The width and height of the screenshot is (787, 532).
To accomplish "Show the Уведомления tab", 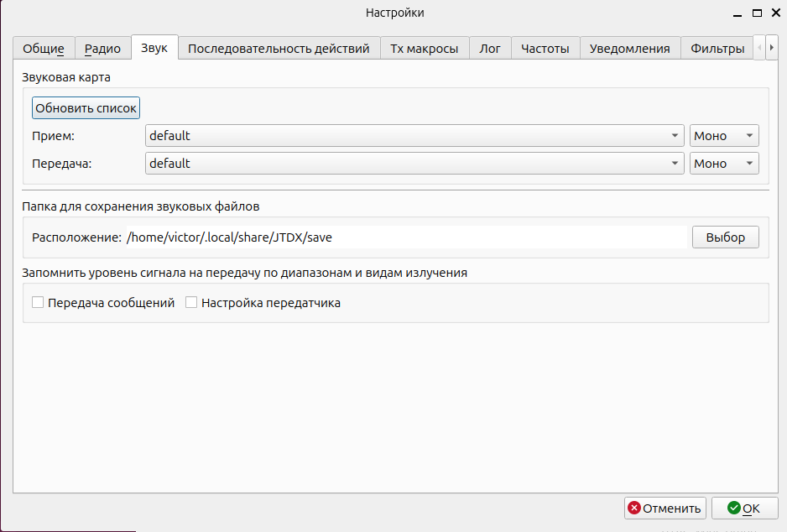I will (x=630, y=49).
